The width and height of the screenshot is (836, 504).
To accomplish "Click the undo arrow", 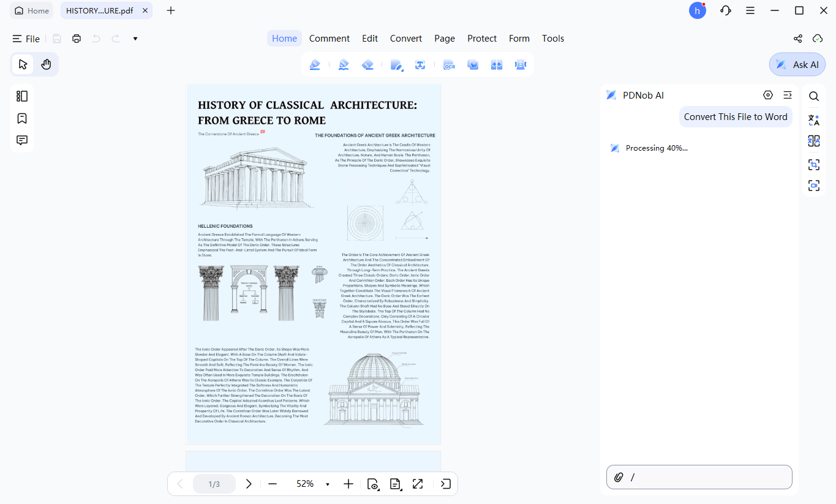I will [x=96, y=39].
